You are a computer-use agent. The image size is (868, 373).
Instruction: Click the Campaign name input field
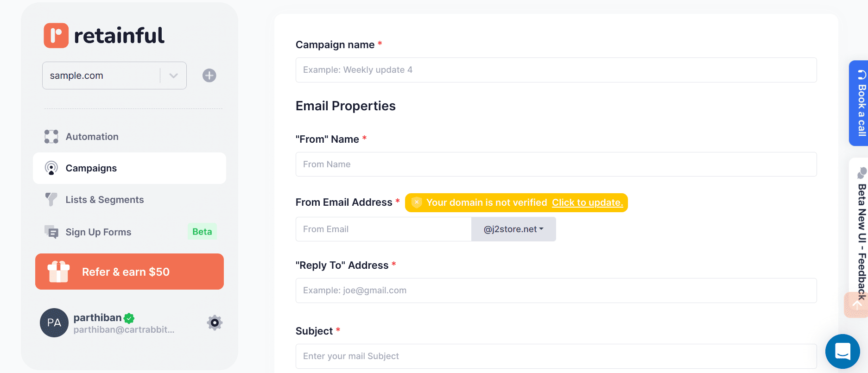tap(556, 70)
